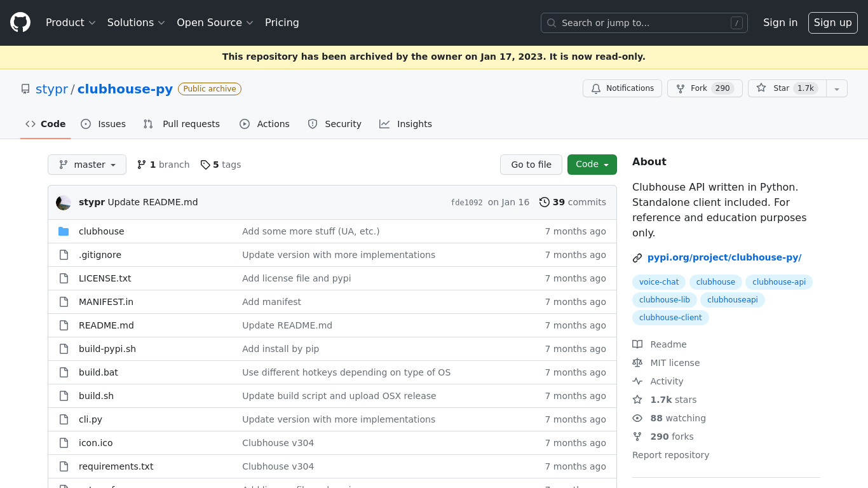
Task: Switch to the Issues tab
Action: point(104,124)
